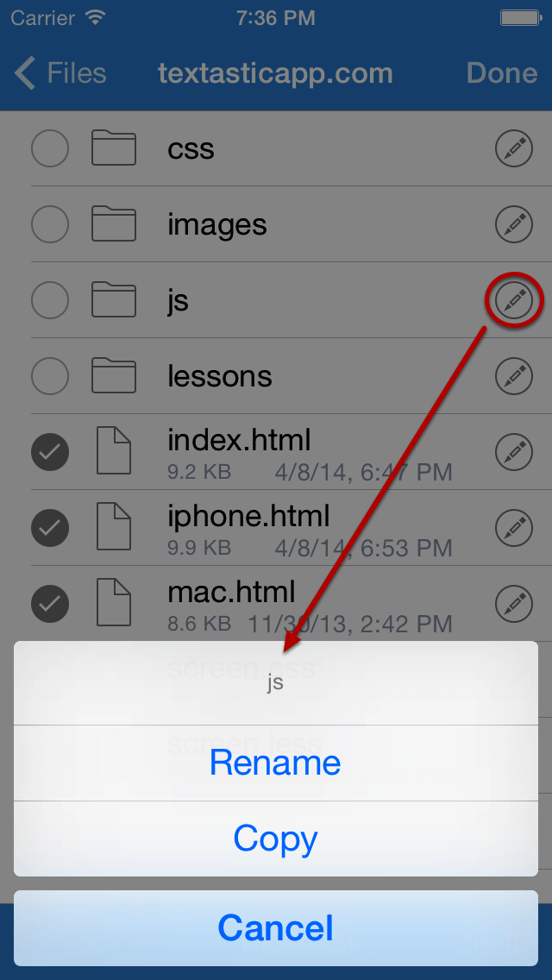Open the lessons folder row
Image resolution: width=552 pixels, height=980 pixels.
click(x=276, y=376)
